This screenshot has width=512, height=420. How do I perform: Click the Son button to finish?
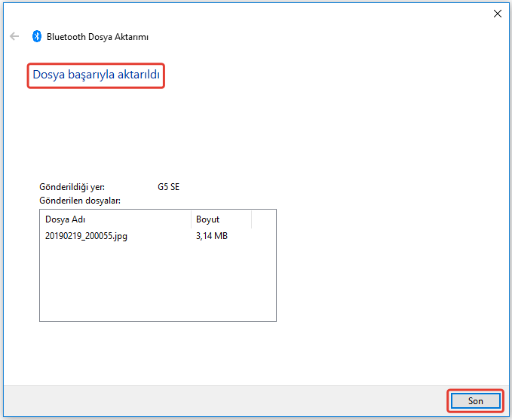pos(475,401)
